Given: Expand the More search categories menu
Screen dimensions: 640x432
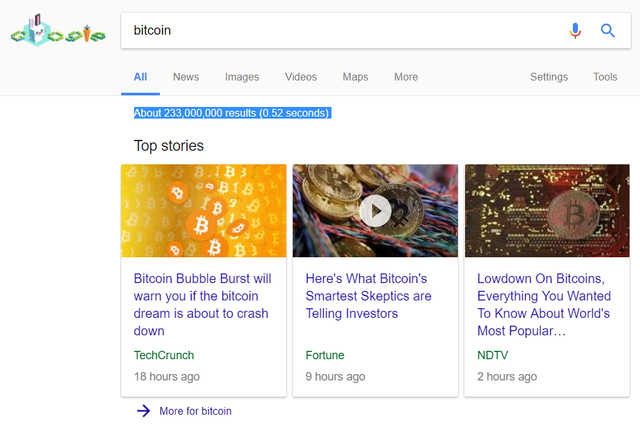Looking at the screenshot, I should tap(406, 77).
